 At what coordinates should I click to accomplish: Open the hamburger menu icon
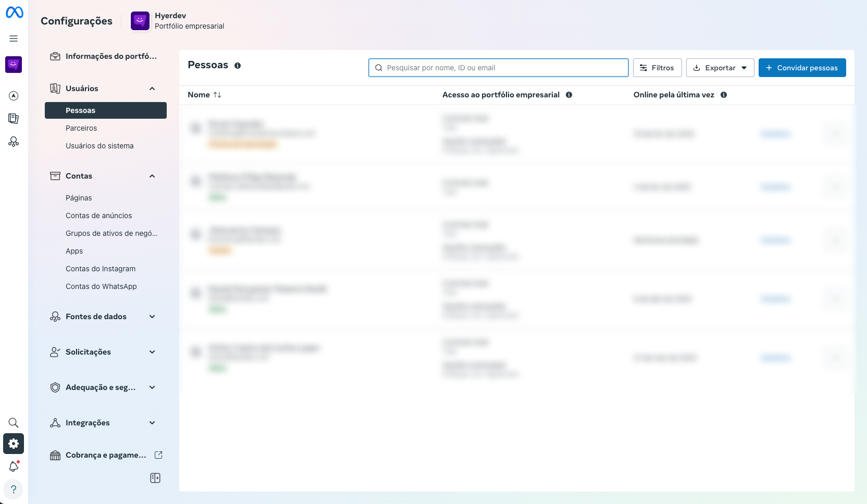[14, 39]
